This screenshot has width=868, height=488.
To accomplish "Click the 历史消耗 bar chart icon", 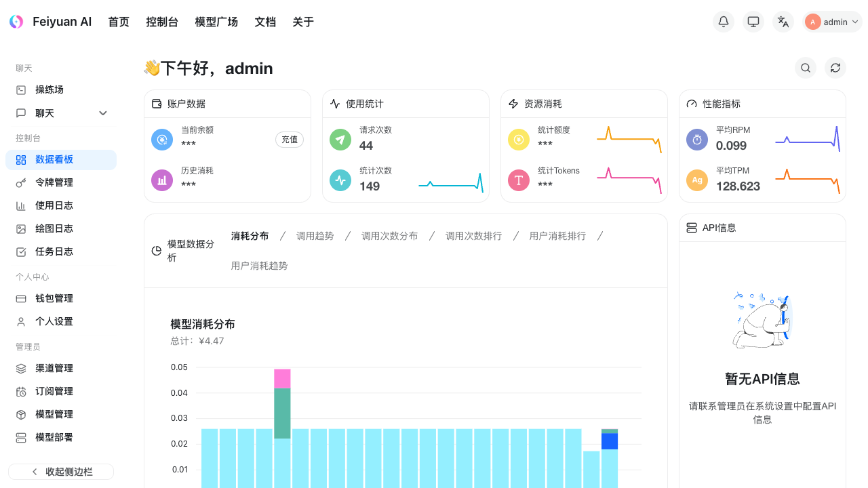I will 162,180.
